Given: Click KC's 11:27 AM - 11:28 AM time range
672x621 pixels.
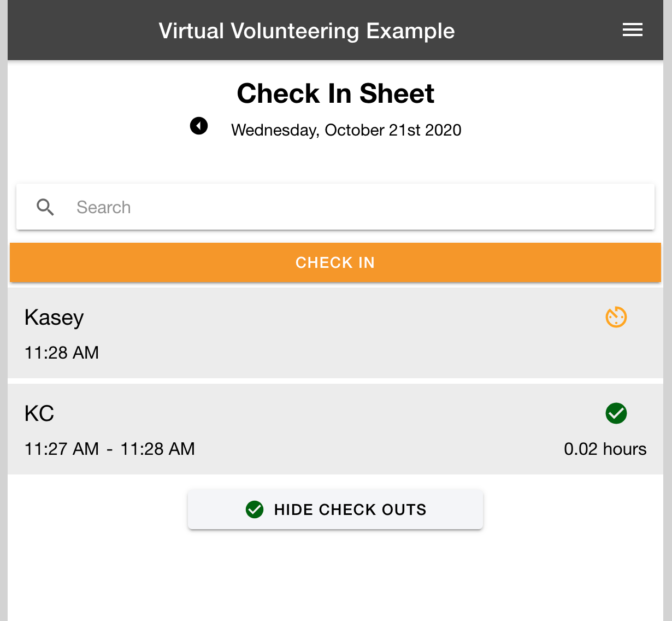Looking at the screenshot, I should point(110,449).
